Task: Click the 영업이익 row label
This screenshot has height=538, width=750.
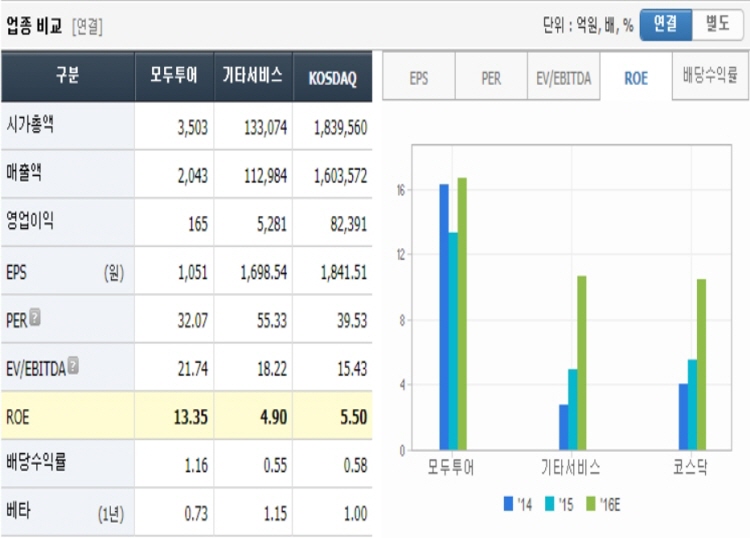Action: pyautogui.click(x=30, y=220)
